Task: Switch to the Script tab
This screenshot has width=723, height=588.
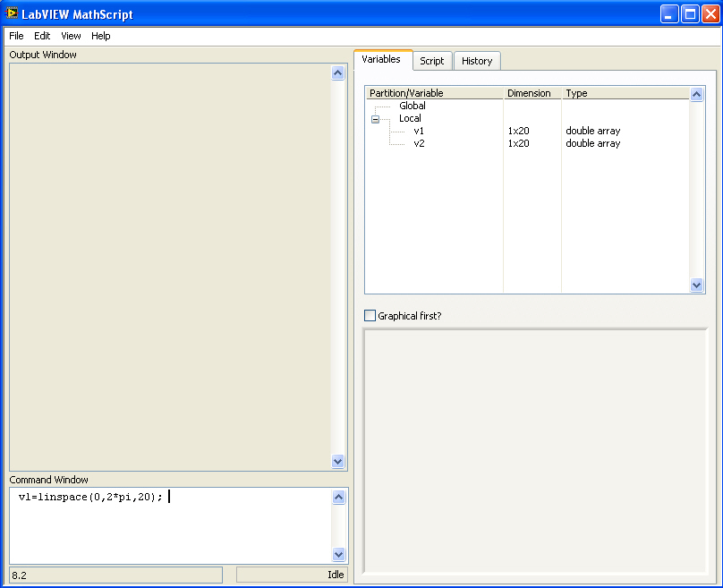Action: (432, 61)
